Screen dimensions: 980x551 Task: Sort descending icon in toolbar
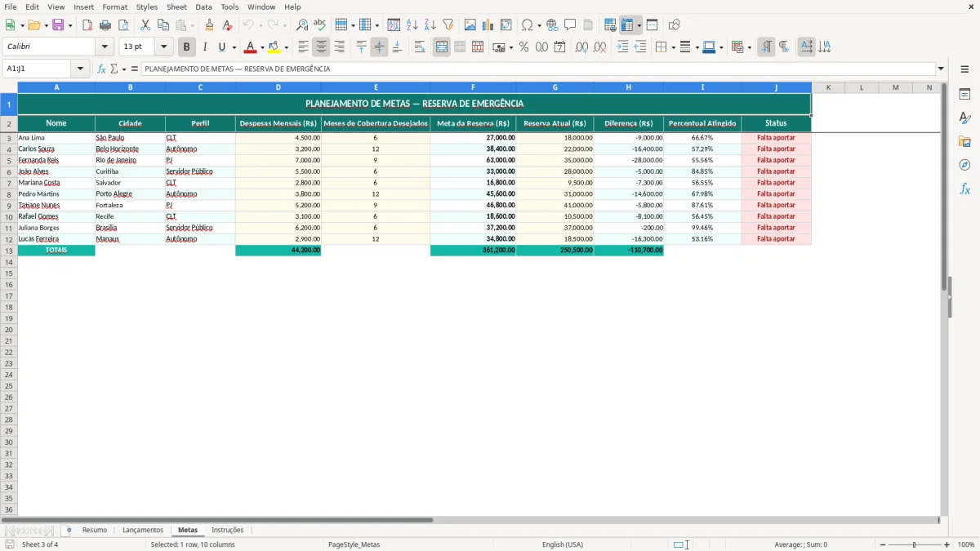[430, 25]
